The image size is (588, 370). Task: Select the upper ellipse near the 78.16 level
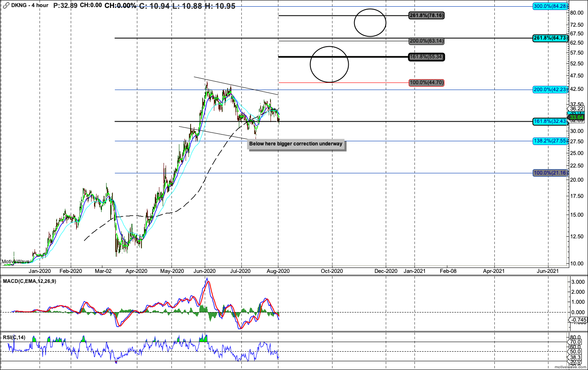[x=370, y=22]
